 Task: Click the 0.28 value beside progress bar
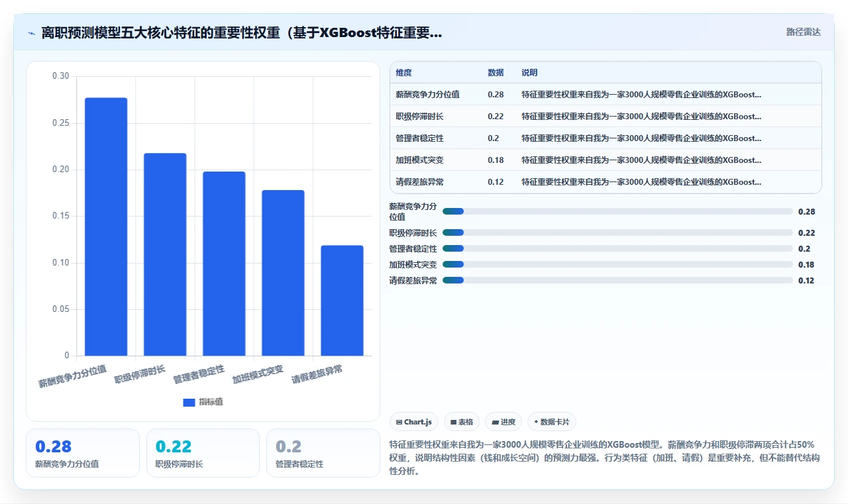tap(806, 212)
